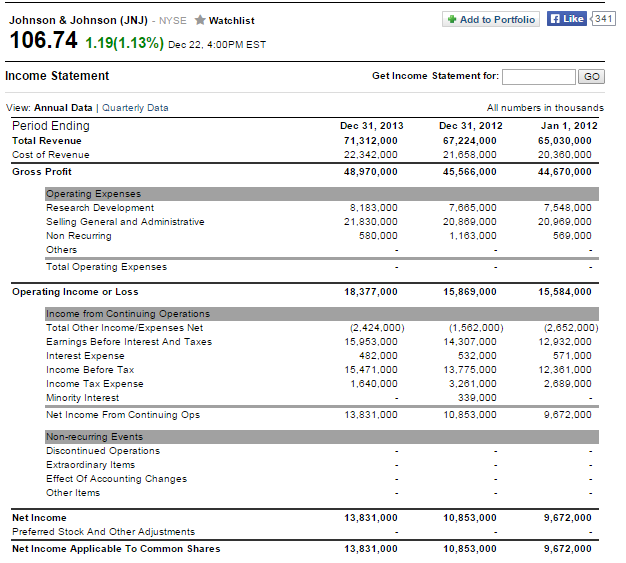Click Total Other Income/Expenses Net label
Image resolution: width=626 pixels, height=563 pixels.
[x=125, y=328]
